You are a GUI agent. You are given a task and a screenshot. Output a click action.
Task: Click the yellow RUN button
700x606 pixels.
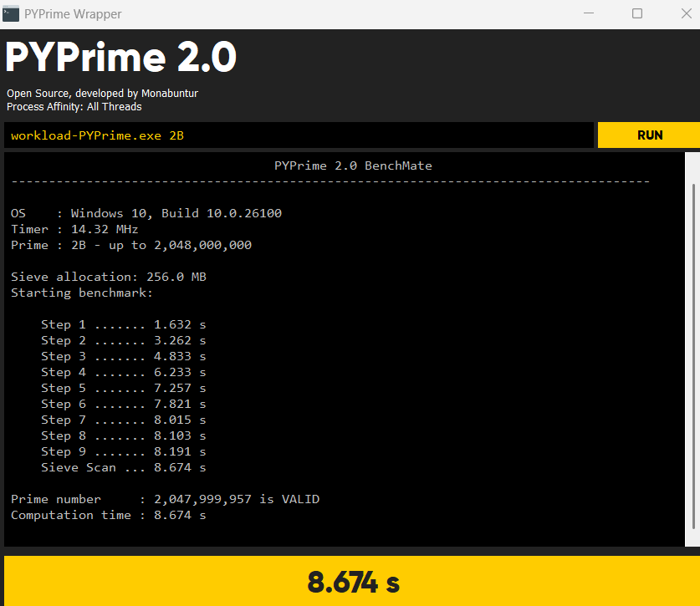[x=649, y=135]
